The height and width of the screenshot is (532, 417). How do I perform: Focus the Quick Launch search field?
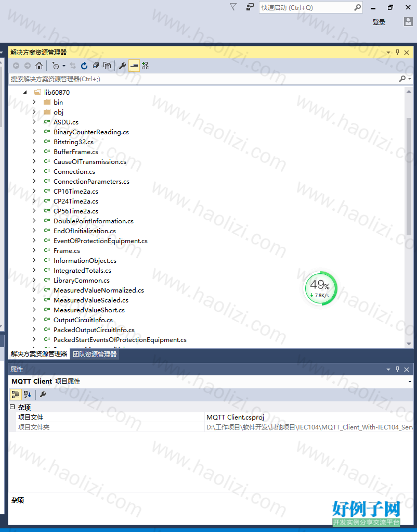[x=307, y=7]
